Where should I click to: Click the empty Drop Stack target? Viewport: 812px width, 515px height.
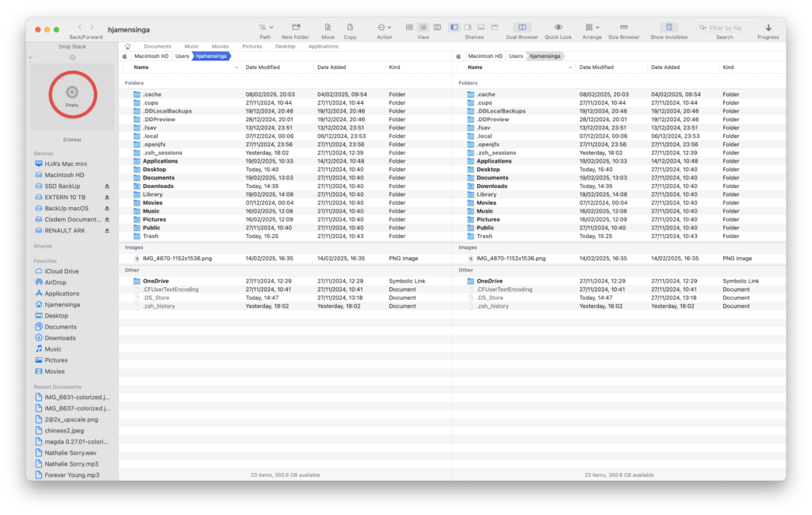72,94
